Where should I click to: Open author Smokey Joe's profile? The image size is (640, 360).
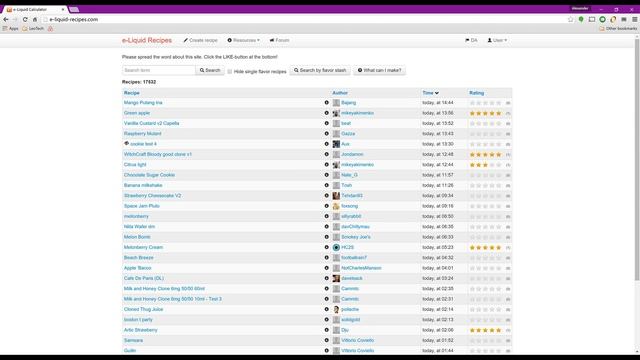tap(356, 237)
